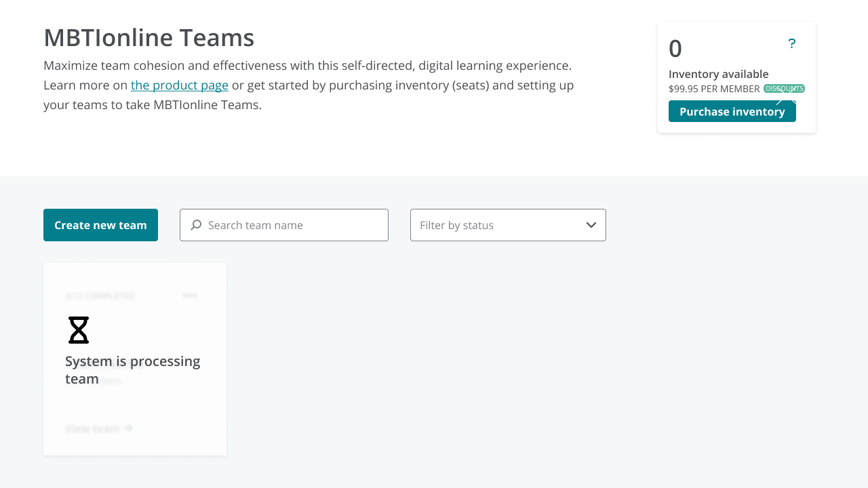
Task: Click the DISCOUNTS badge
Action: pyautogui.click(x=785, y=89)
